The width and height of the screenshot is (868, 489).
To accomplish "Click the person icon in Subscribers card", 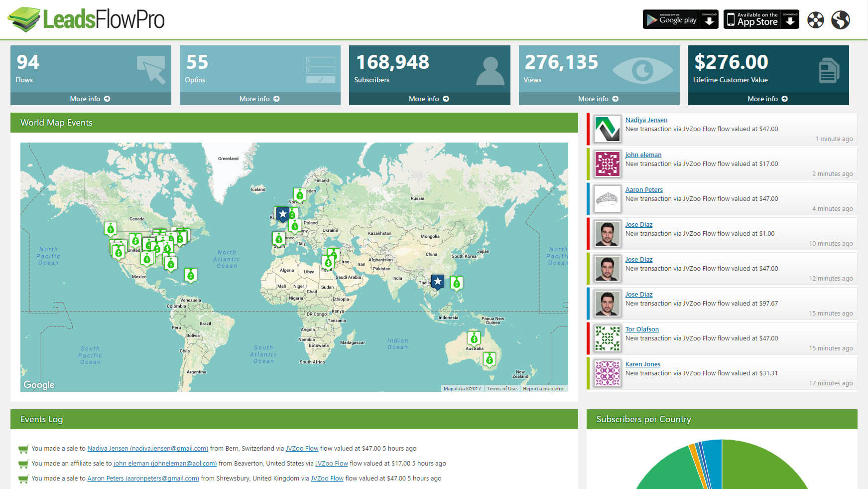I will pyautogui.click(x=491, y=71).
